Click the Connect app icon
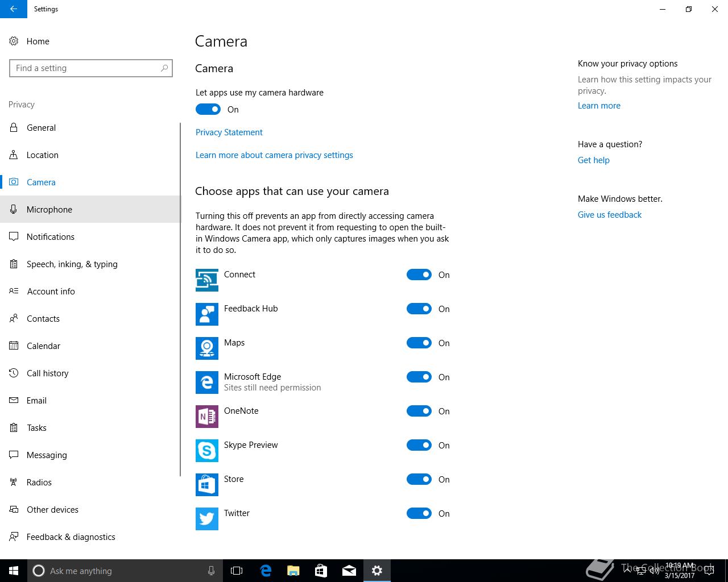 207,280
